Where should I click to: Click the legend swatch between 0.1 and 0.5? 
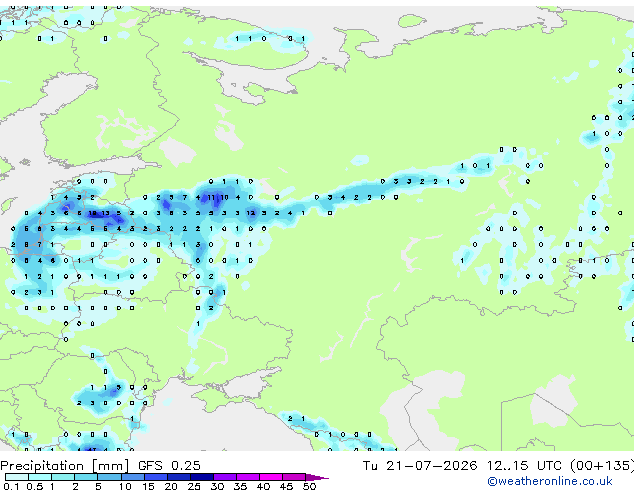pos(17,477)
